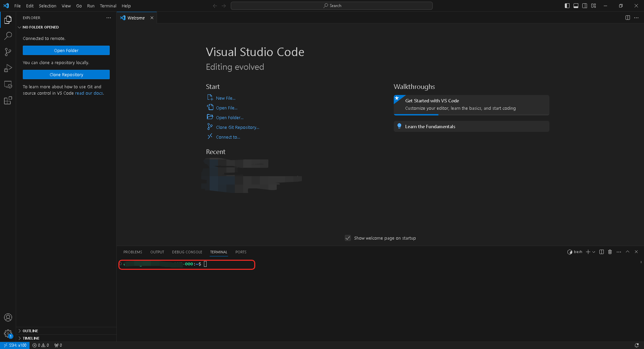Go back using navigation arrow

pyautogui.click(x=215, y=6)
